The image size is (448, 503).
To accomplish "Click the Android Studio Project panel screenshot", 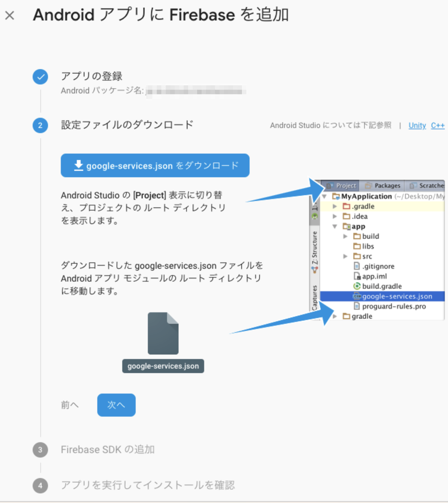I will [378, 250].
